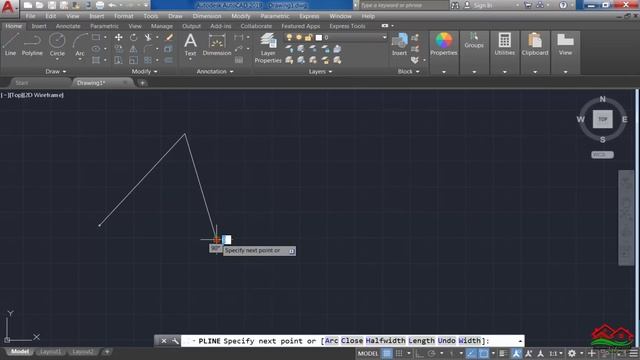
Task: Expand the Layers panel
Action: pyautogui.click(x=320, y=71)
